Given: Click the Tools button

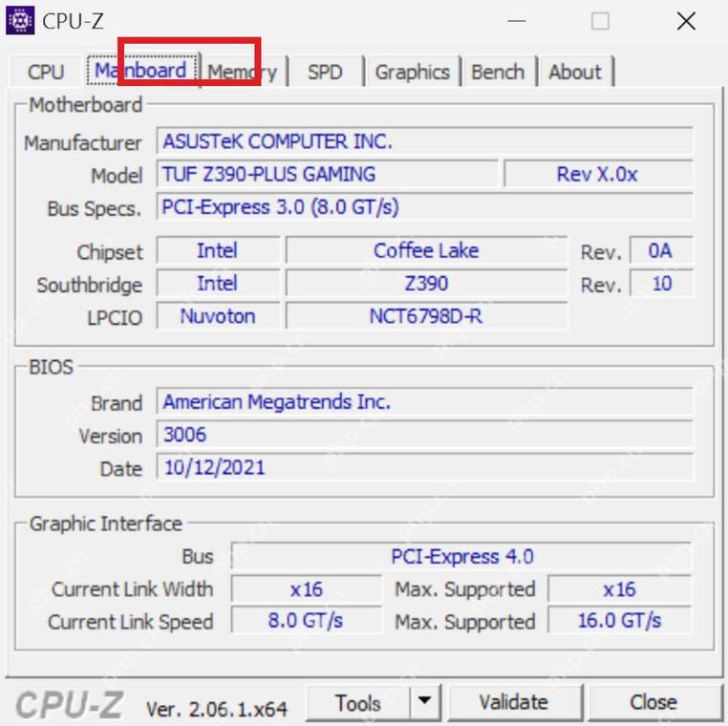Looking at the screenshot, I should pos(358,703).
